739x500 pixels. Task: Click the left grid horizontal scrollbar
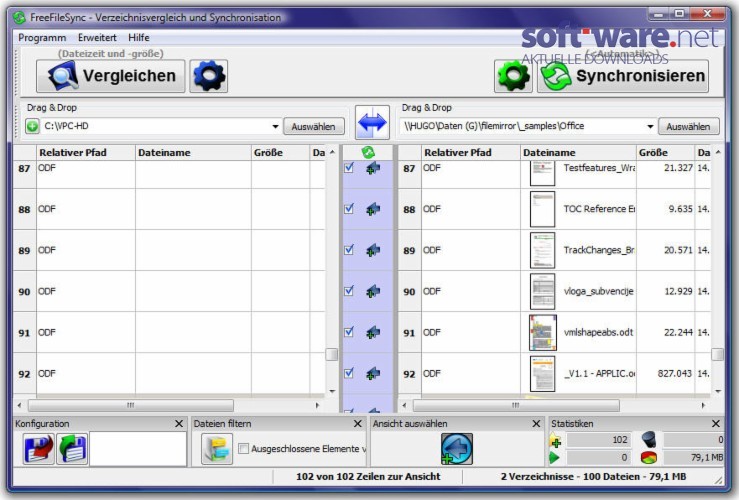click(131, 405)
